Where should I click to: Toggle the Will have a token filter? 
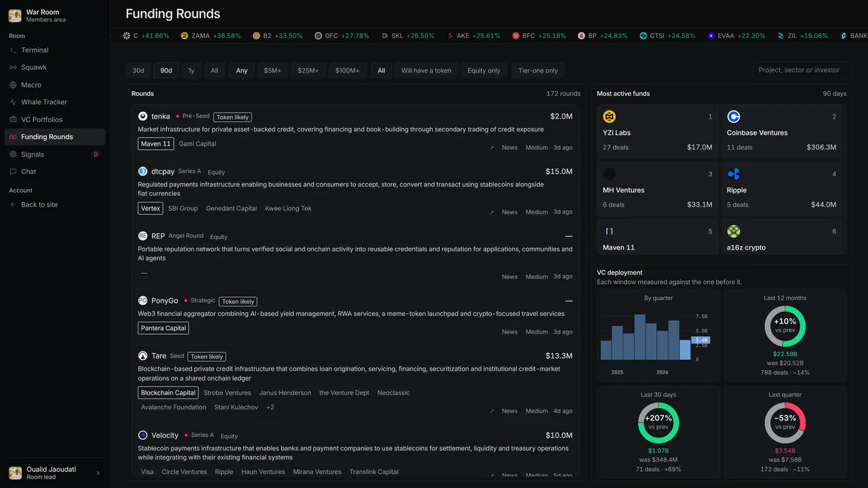coord(426,70)
